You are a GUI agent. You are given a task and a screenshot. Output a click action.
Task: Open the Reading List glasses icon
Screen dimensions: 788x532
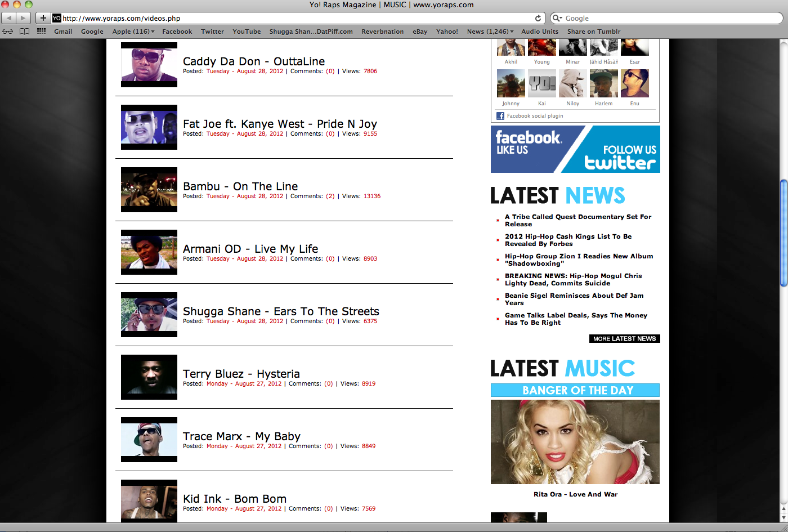[8, 32]
